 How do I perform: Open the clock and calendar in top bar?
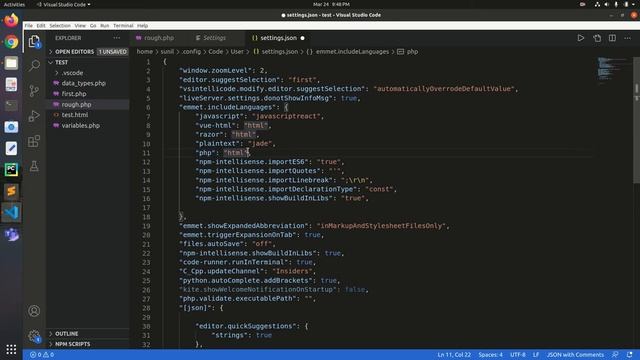(331, 4)
